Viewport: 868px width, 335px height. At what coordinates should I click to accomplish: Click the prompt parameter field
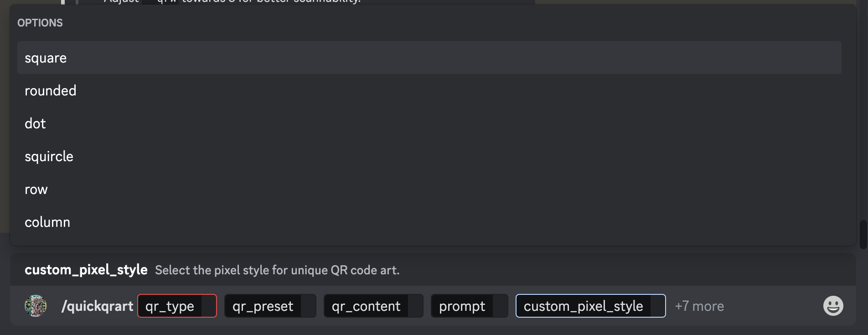(469, 306)
